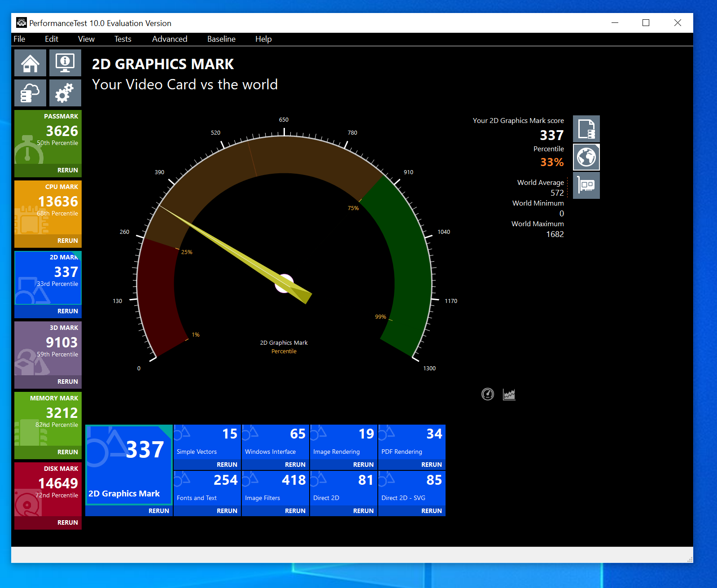Click the save results document icon
This screenshot has height=588, width=717.
(586, 129)
